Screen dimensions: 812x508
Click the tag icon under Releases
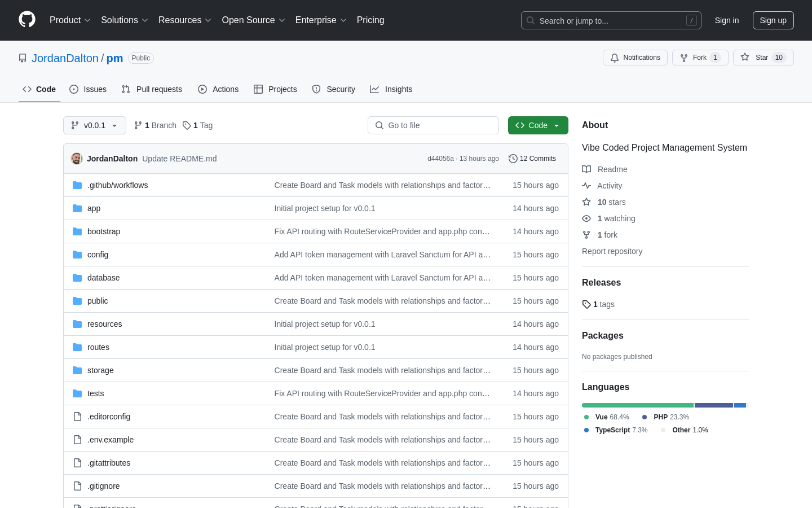(586, 304)
